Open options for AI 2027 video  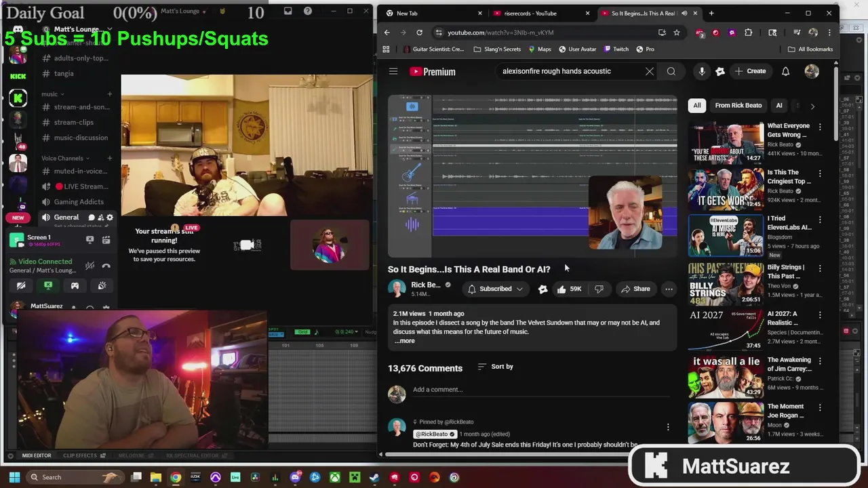point(819,315)
